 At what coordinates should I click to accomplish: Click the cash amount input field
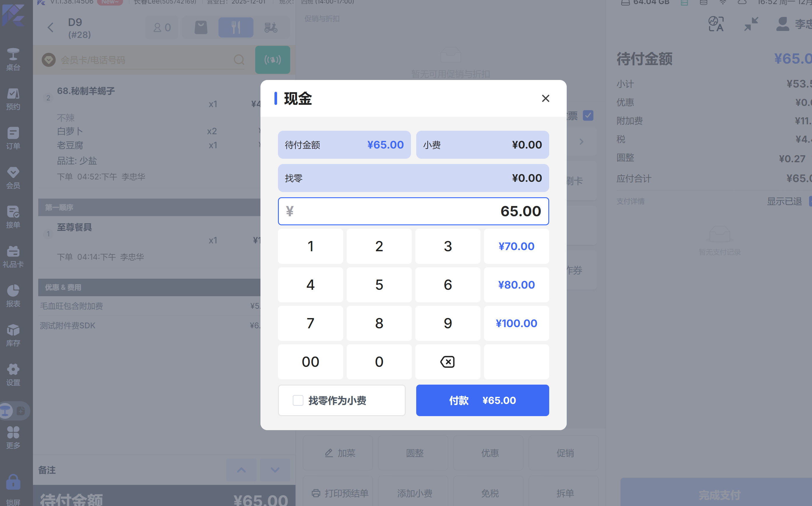[x=413, y=211]
